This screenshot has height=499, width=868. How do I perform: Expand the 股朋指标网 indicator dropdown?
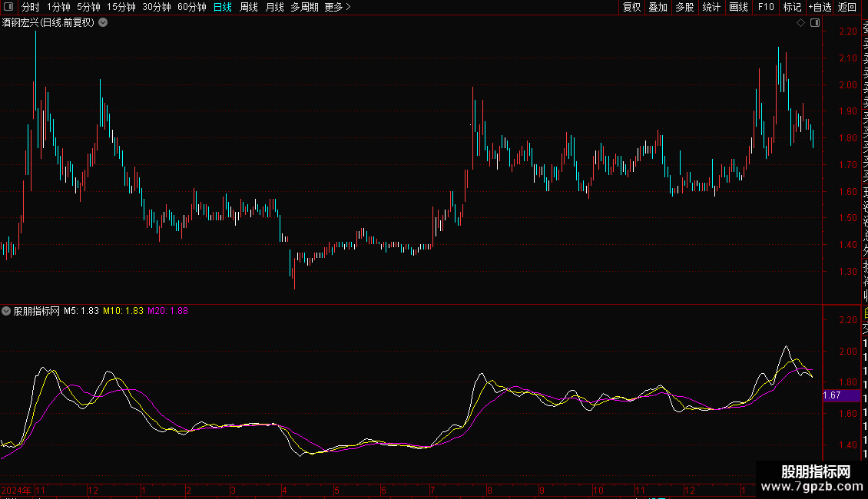click(6, 311)
